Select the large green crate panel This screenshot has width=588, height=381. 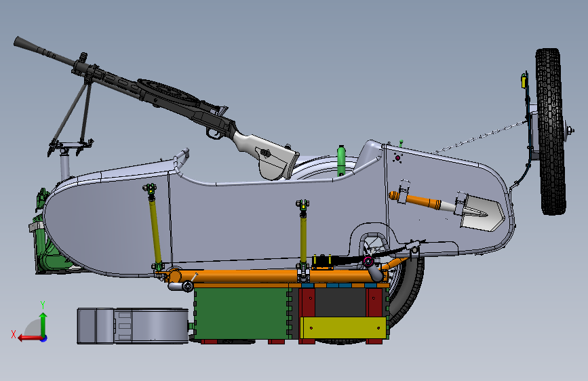242,313
